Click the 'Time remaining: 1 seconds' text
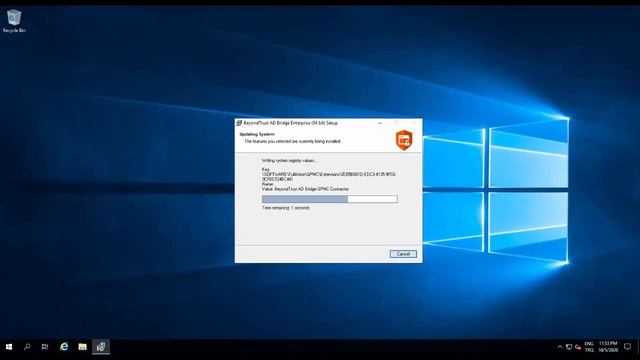This screenshot has width=640, height=360. [x=286, y=208]
